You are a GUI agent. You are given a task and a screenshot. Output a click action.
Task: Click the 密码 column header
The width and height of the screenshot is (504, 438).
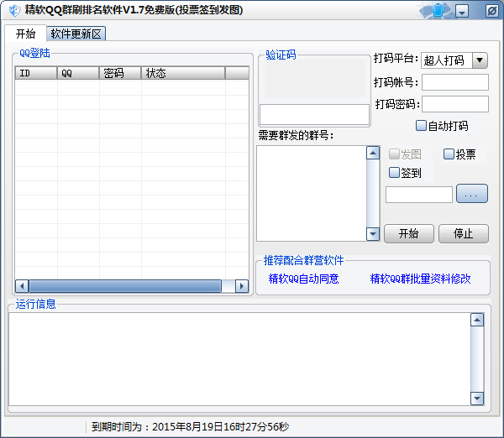[120, 73]
